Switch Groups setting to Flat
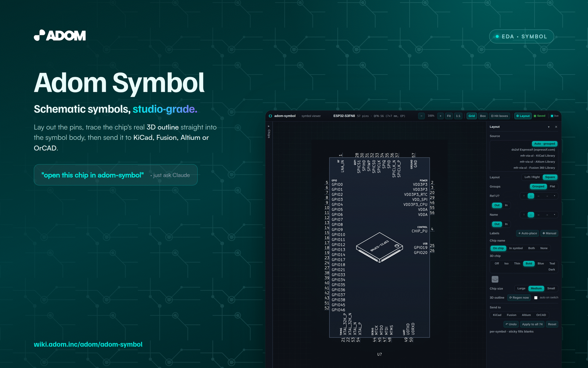Image resolution: width=588 pixels, height=368 pixels. click(552, 186)
